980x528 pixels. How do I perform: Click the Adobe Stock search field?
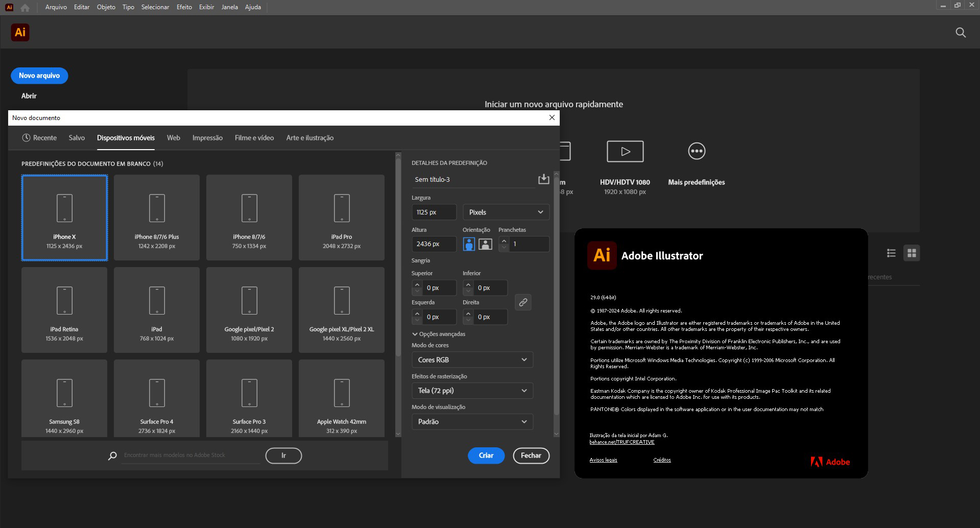click(x=191, y=455)
